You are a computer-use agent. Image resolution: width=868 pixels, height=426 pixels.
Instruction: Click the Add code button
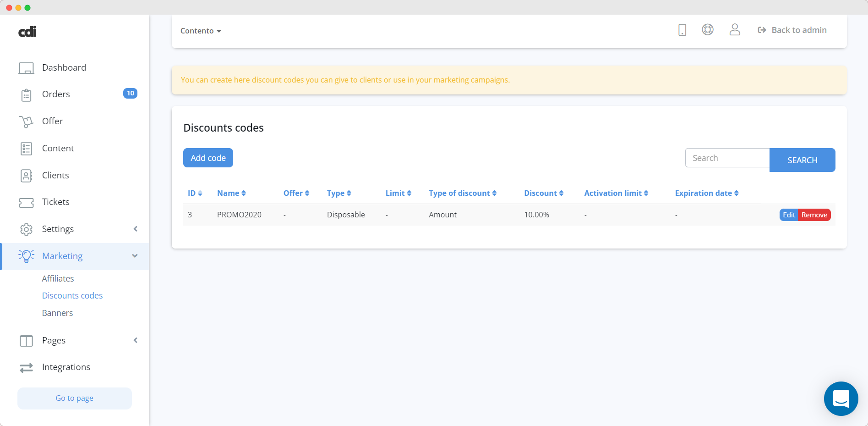point(208,158)
